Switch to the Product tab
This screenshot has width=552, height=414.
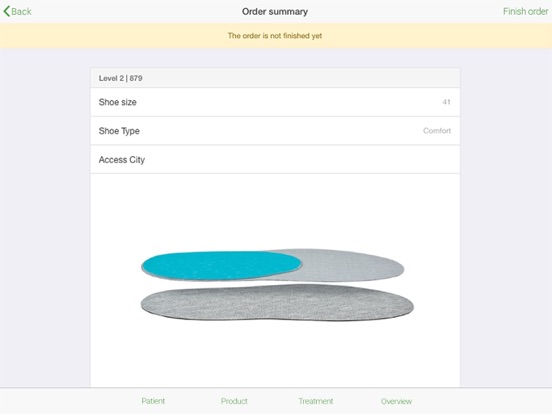(234, 401)
